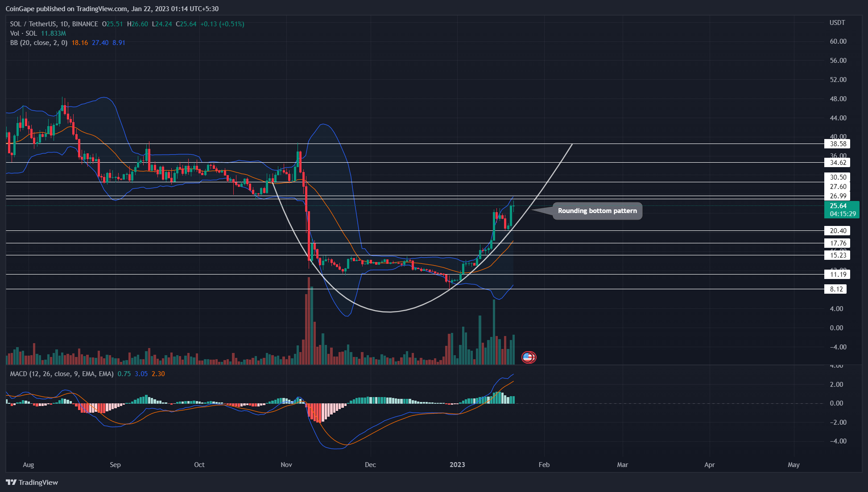Click the Feb label on time axis

pos(544,465)
